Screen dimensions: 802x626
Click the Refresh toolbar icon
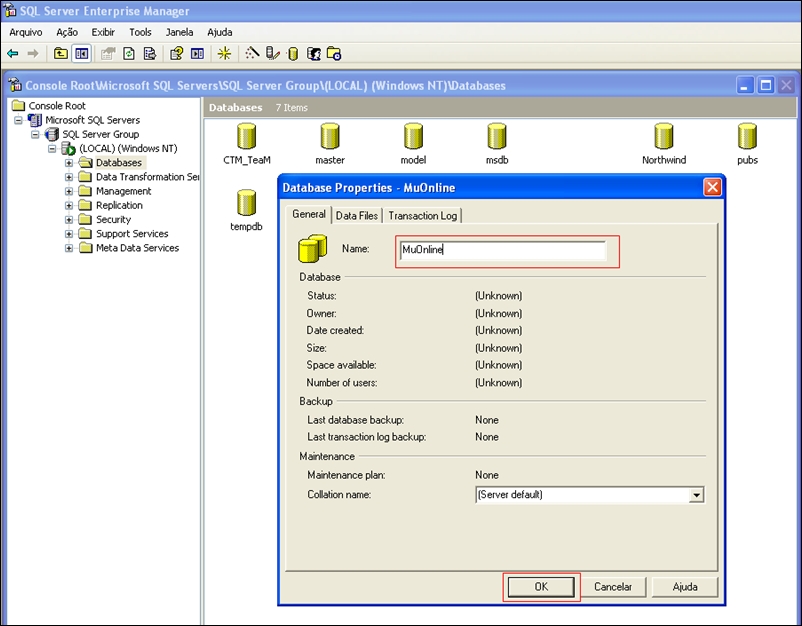click(129, 54)
